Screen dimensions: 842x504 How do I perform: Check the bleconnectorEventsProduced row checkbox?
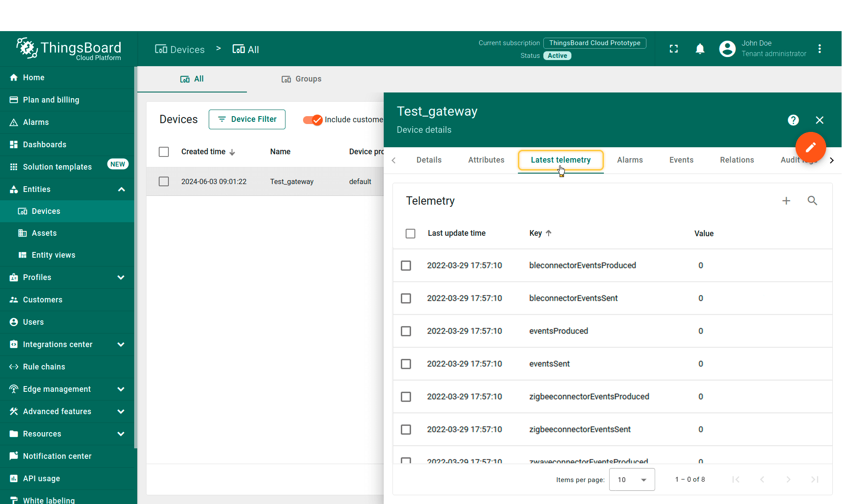(x=407, y=265)
